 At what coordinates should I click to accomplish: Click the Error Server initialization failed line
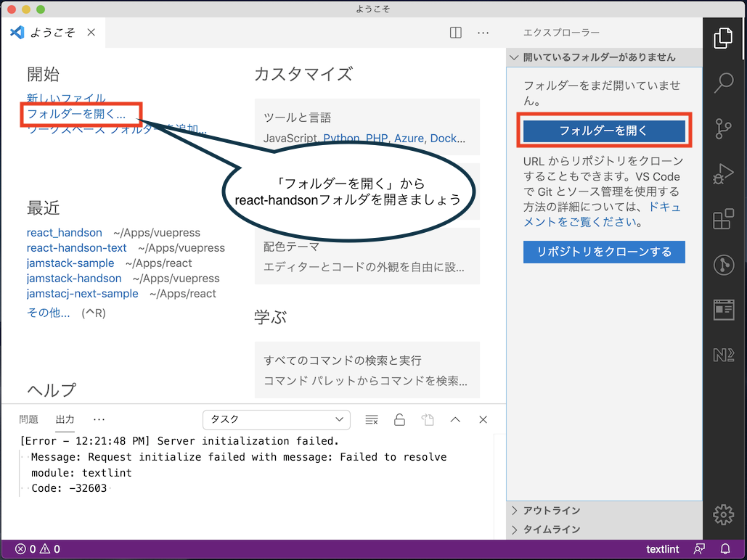tap(179, 441)
